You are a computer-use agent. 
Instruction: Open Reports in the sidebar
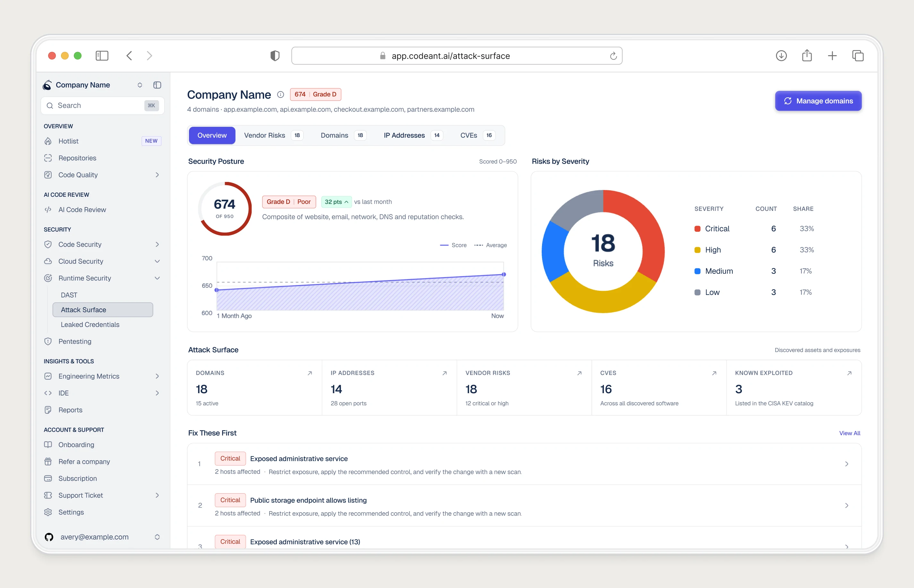[102, 410]
